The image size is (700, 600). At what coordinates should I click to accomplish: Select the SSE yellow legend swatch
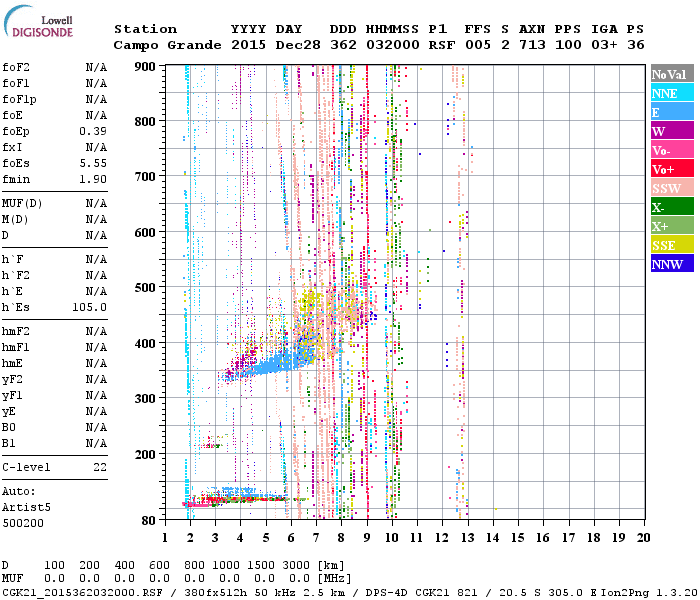[672, 245]
